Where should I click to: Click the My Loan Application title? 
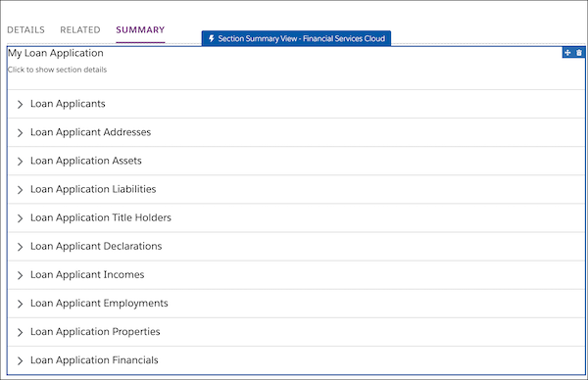[56, 53]
